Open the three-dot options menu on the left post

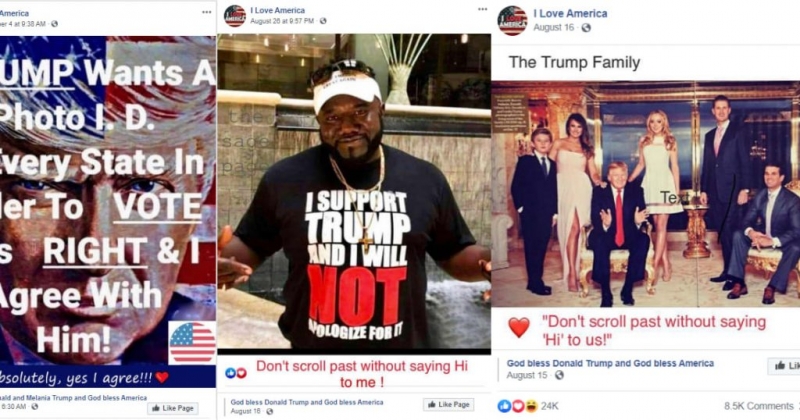207,12
